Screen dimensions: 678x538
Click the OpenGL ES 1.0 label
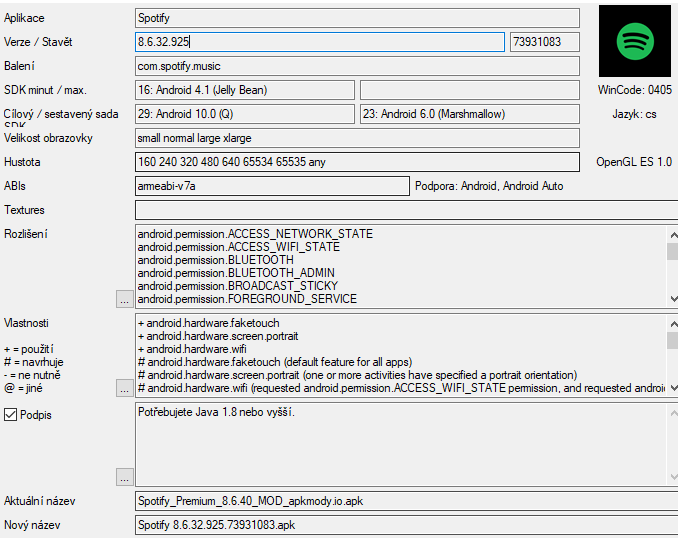pyautogui.click(x=634, y=162)
